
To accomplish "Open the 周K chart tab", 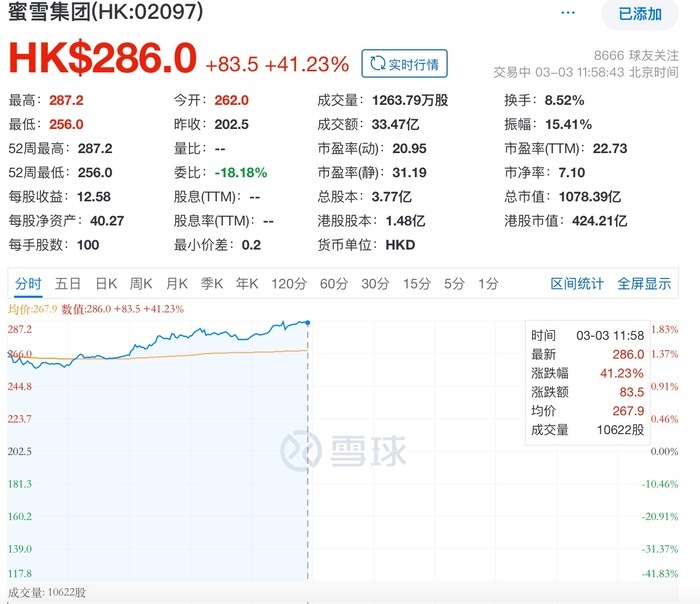I will [141, 283].
